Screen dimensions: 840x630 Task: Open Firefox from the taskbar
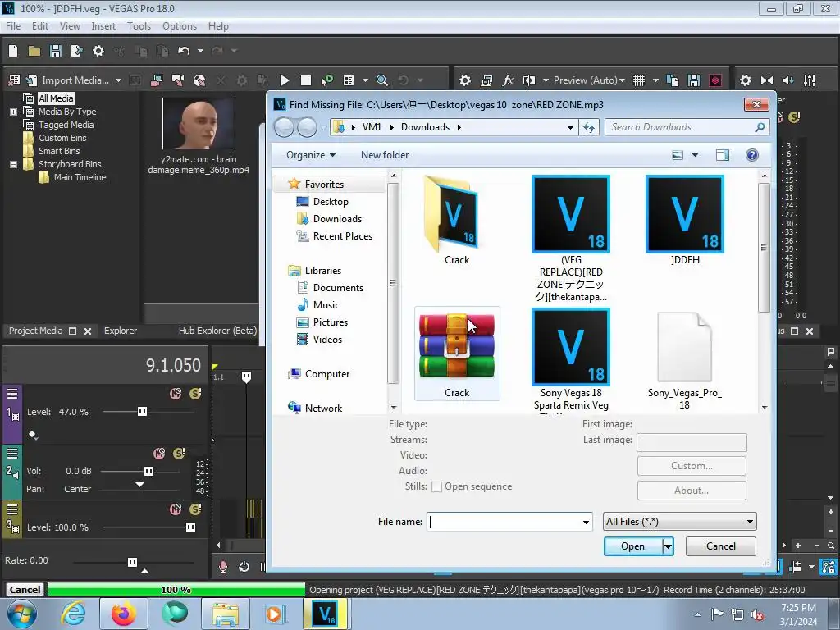123,614
